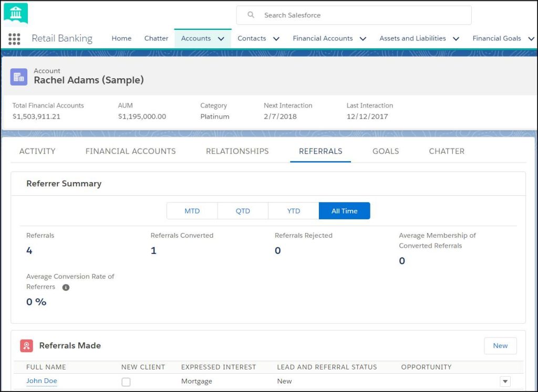
Task: Expand the Accounts tab dropdown arrow
Action: coord(221,39)
